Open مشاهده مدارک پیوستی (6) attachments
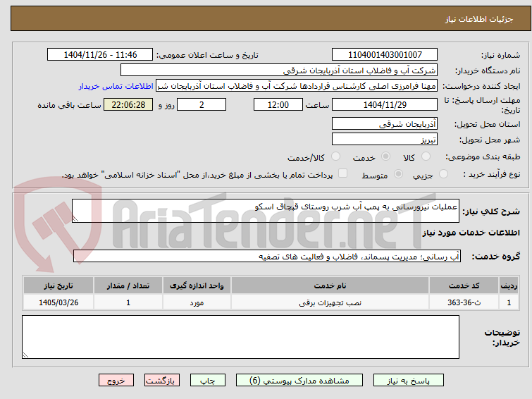 tap(299, 381)
